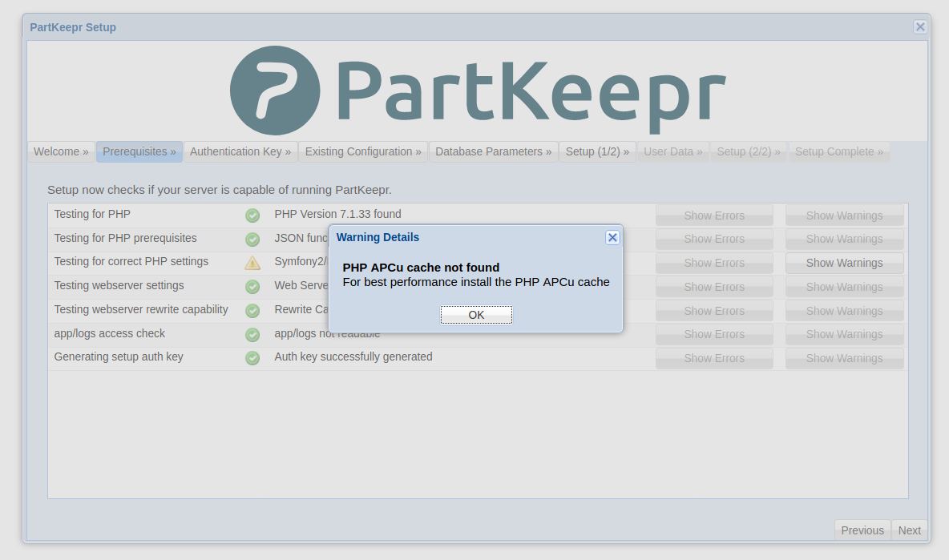949x560 pixels.
Task: Show Warnings for Testing for PHP
Action: coord(844,216)
